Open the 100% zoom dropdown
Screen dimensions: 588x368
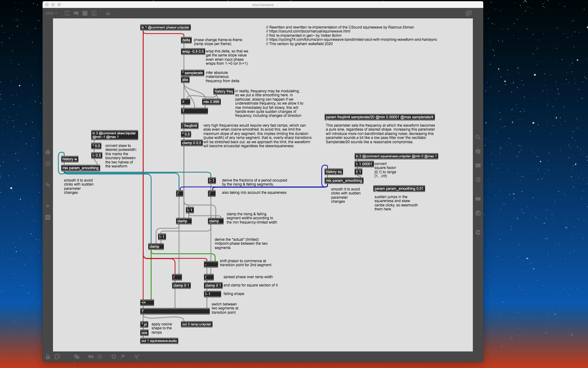click(51, 13)
